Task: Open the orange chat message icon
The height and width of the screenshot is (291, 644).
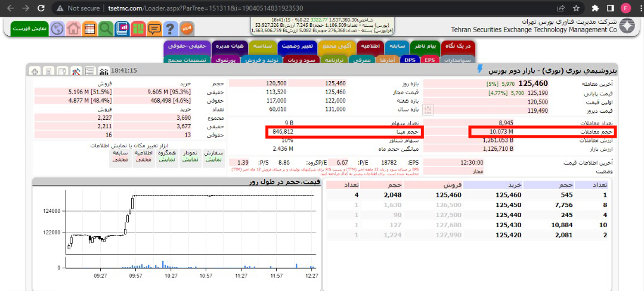Action: (154, 28)
